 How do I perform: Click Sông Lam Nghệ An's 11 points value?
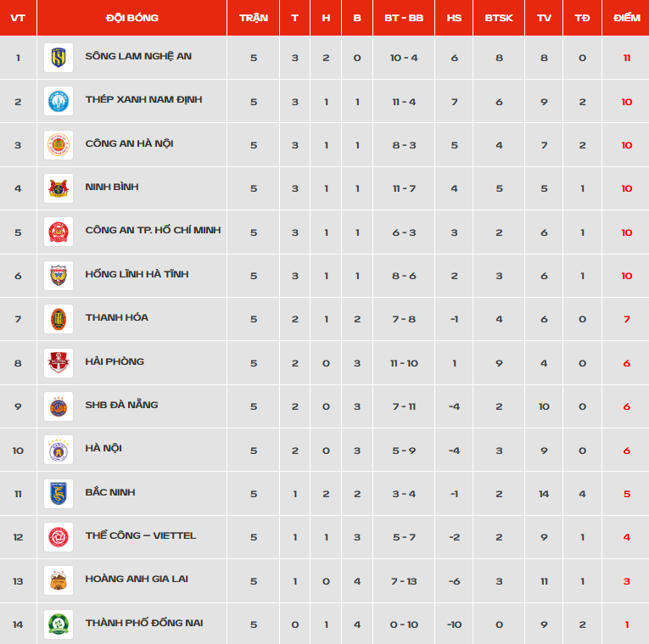[627, 58]
